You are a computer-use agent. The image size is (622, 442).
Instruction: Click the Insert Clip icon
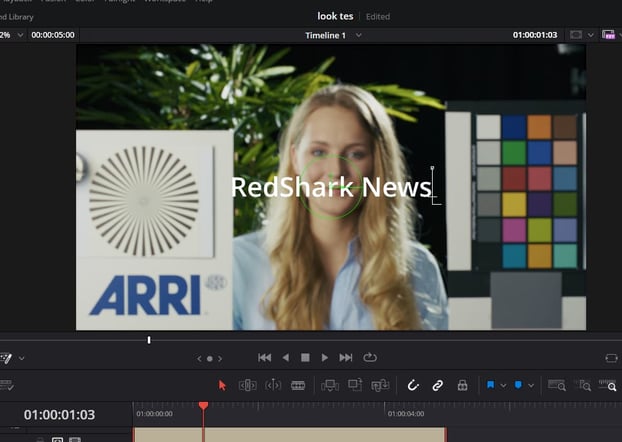(330, 385)
